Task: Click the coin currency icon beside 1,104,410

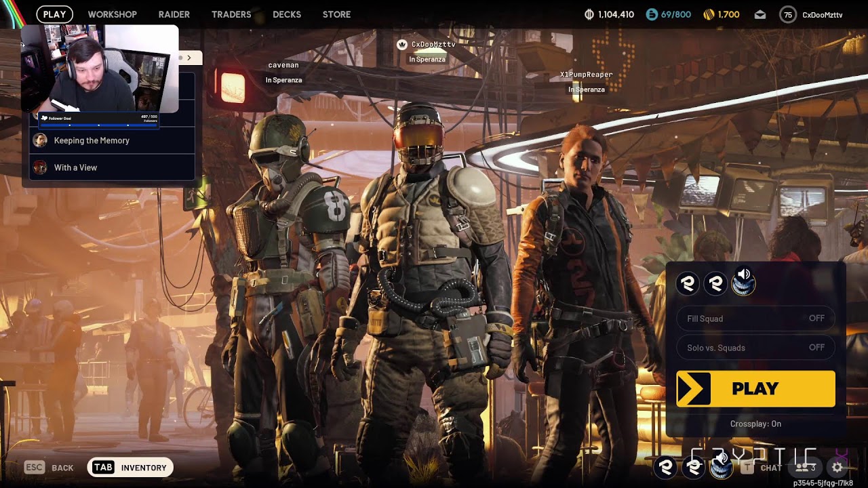Action: [x=589, y=14]
